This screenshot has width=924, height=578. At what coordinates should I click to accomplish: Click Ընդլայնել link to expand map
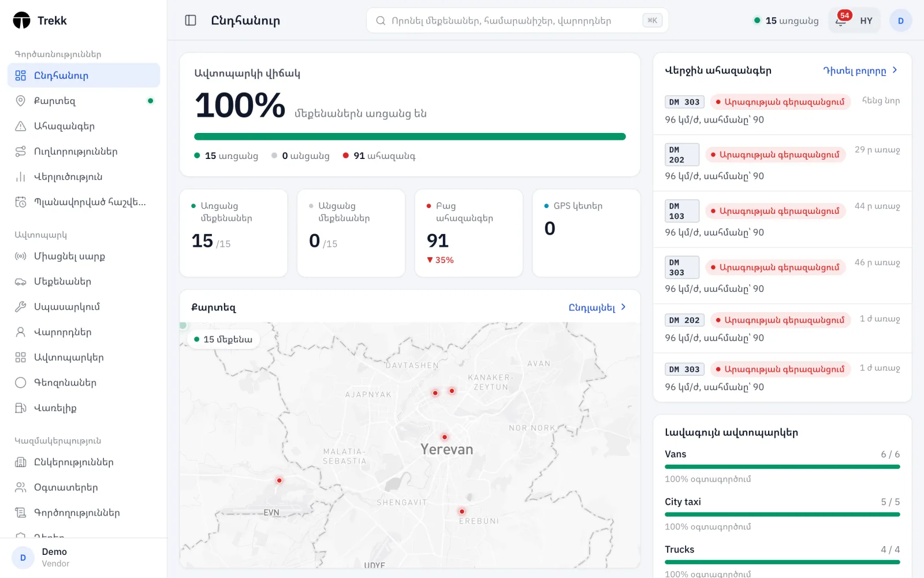tap(597, 307)
